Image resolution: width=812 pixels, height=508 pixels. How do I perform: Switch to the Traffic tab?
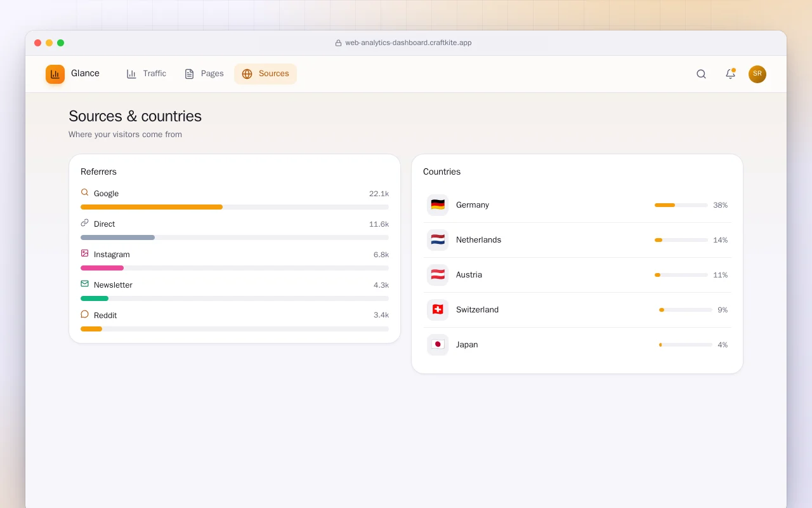coord(147,74)
